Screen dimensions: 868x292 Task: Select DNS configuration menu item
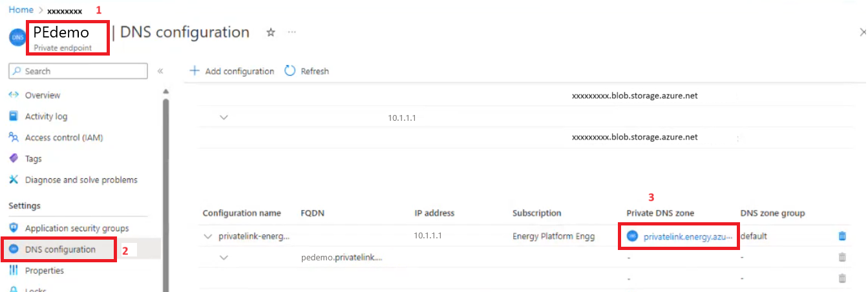pyautogui.click(x=60, y=249)
